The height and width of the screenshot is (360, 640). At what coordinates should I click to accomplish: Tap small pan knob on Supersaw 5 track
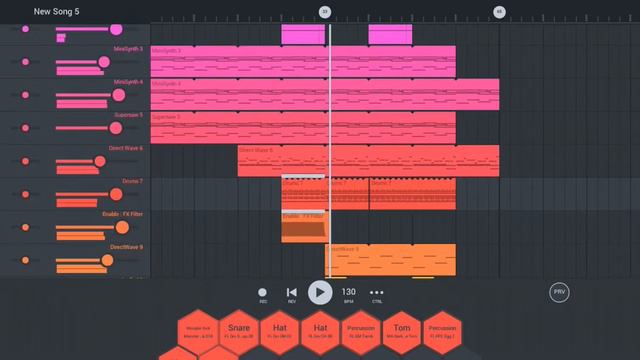coord(25,128)
